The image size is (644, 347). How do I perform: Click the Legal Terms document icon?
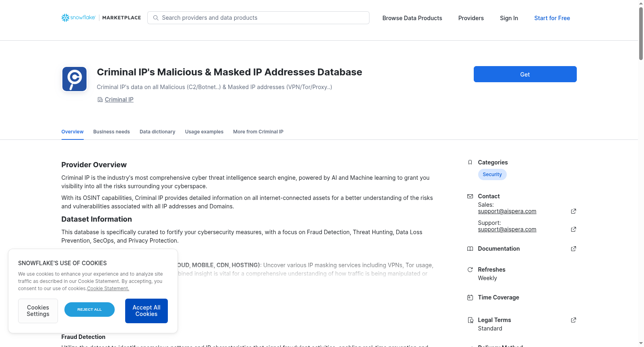pyautogui.click(x=470, y=320)
